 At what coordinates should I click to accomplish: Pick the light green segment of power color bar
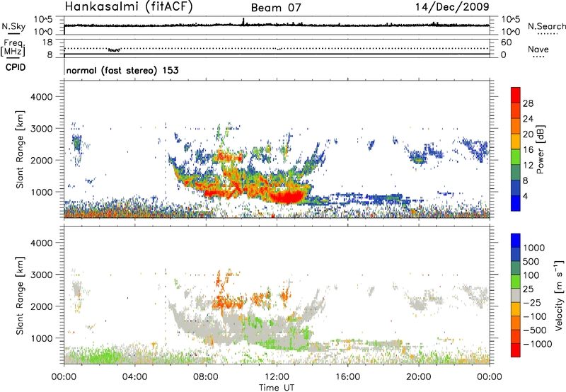pyautogui.click(x=516, y=157)
